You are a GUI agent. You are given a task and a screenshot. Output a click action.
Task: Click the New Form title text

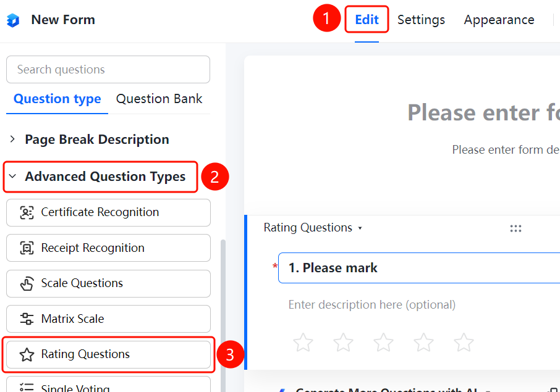tap(63, 20)
